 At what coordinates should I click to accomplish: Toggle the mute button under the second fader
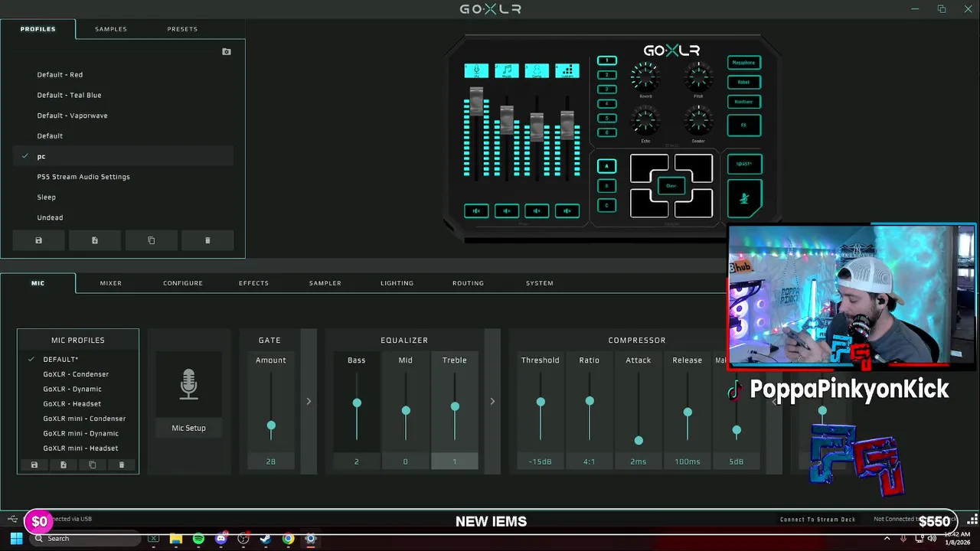point(506,211)
